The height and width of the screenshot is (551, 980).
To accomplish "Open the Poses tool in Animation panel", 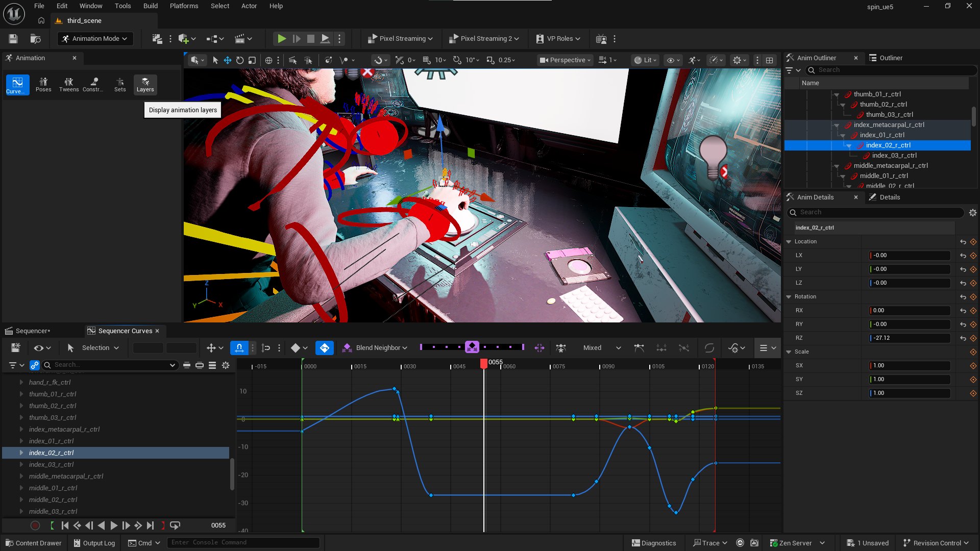I will pyautogui.click(x=43, y=85).
